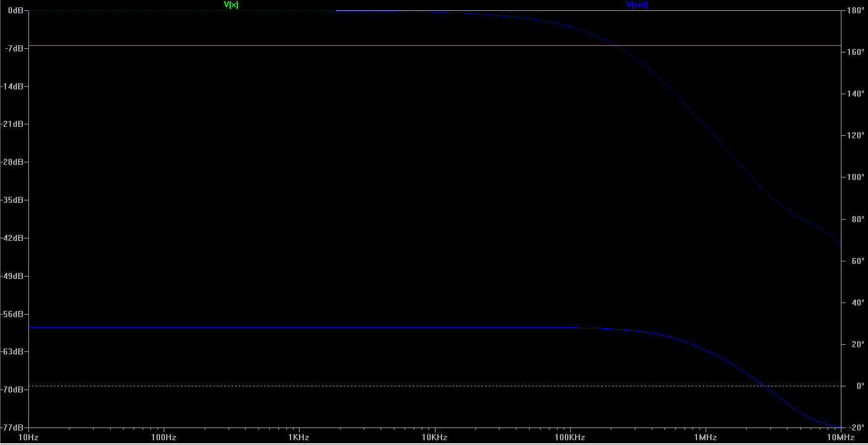This screenshot has width=868, height=445.
Task: Click the 60° phase axis label
Action: [858, 261]
